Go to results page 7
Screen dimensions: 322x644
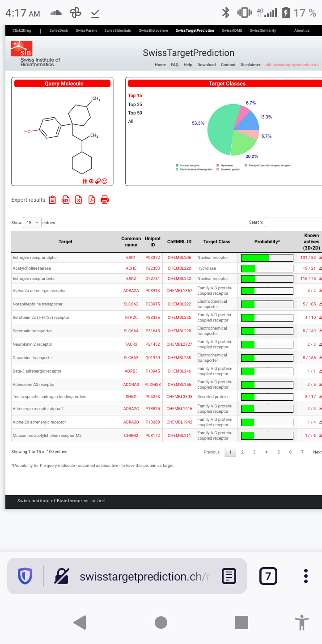coord(302,452)
